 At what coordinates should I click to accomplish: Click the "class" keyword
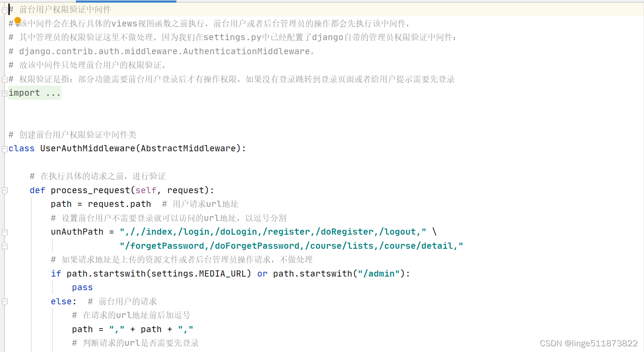click(x=22, y=149)
